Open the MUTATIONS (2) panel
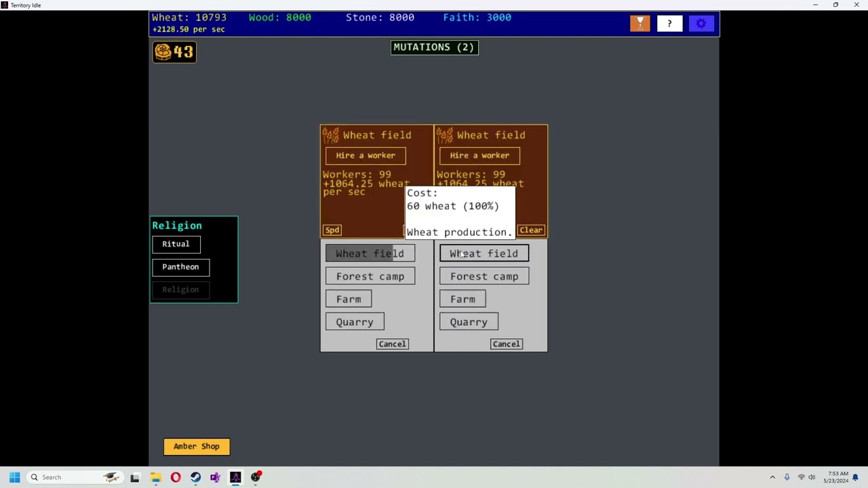Screen dimensions: 868x488 tap(434, 47)
